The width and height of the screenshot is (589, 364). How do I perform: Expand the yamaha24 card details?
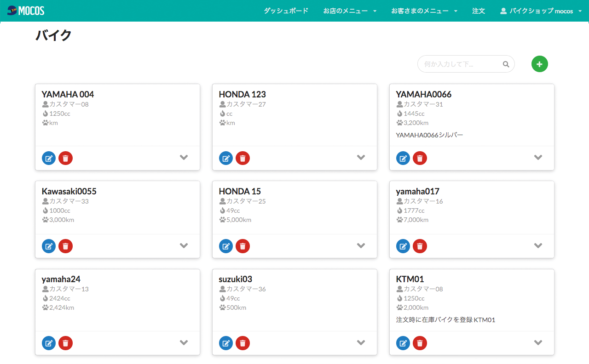click(184, 342)
